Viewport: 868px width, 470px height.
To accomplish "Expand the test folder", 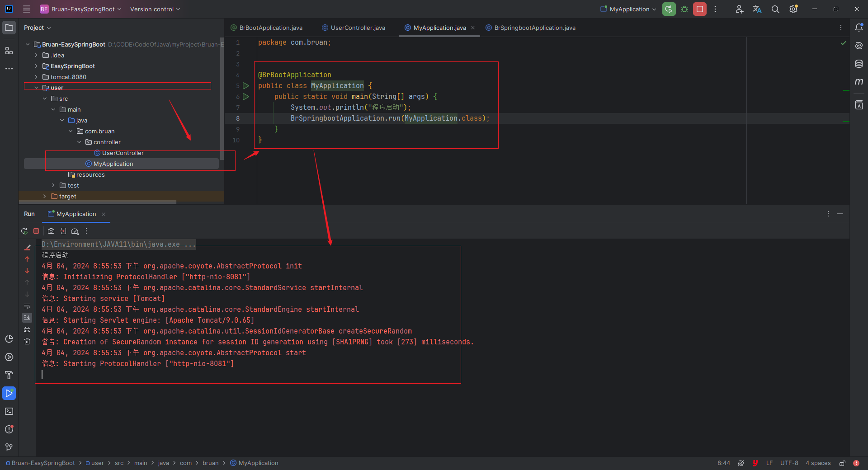I will point(53,185).
